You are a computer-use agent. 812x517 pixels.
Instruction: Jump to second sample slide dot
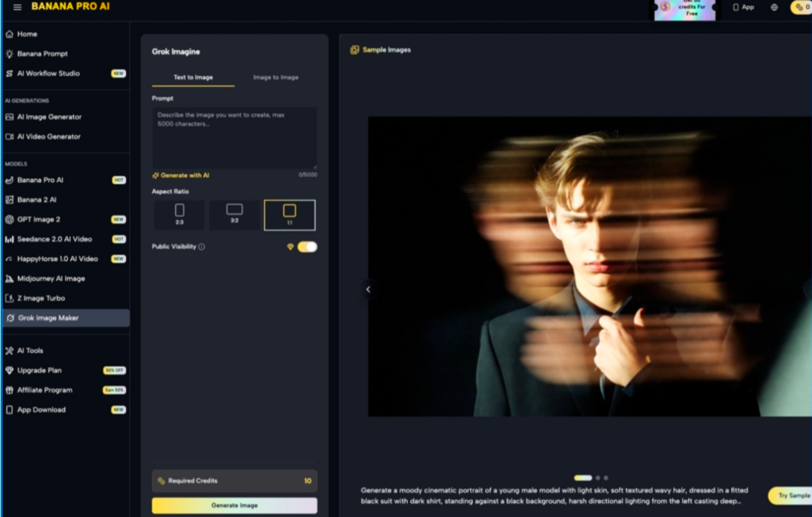click(598, 478)
